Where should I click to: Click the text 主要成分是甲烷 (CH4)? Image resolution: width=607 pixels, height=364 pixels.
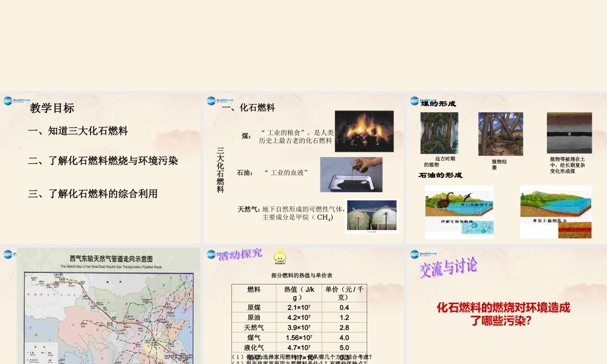click(297, 217)
